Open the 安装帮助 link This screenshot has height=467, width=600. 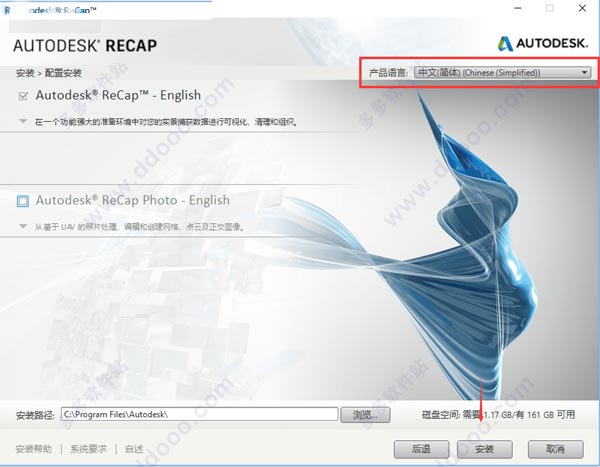point(34,449)
